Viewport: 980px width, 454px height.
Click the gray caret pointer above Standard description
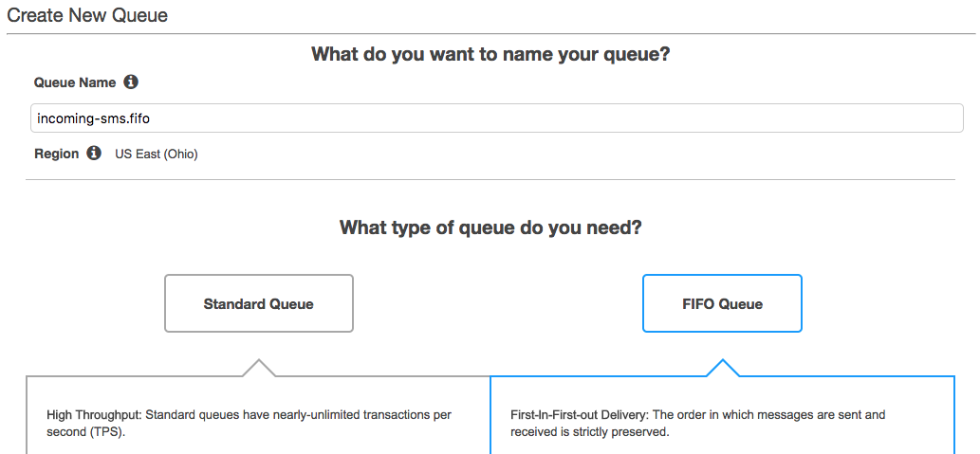click(259, 368)
